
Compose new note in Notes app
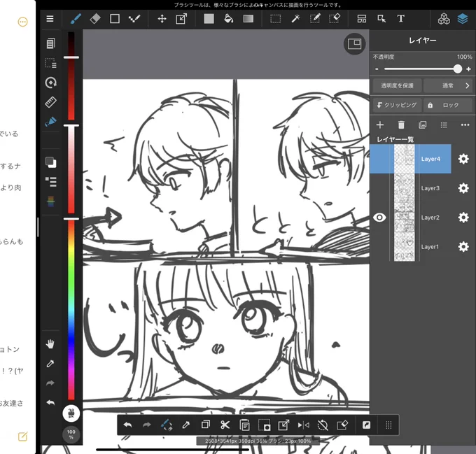(23, 437)
